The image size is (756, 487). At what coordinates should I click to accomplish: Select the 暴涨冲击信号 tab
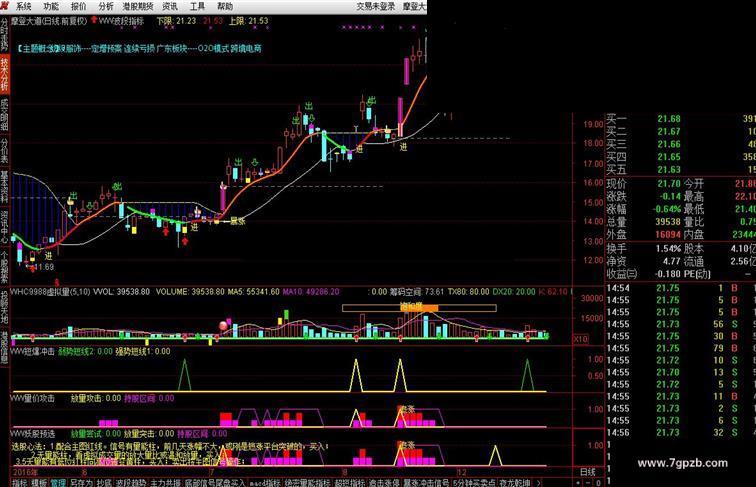click(426, 482)
